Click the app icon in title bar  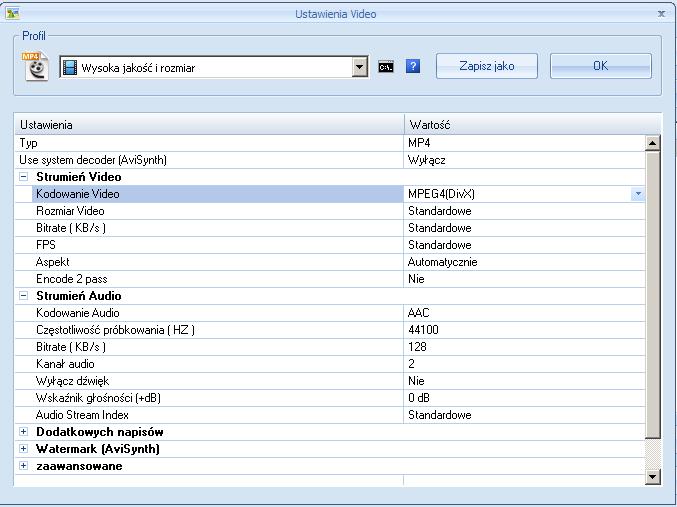pyautogui.click(x=13, y=13)
